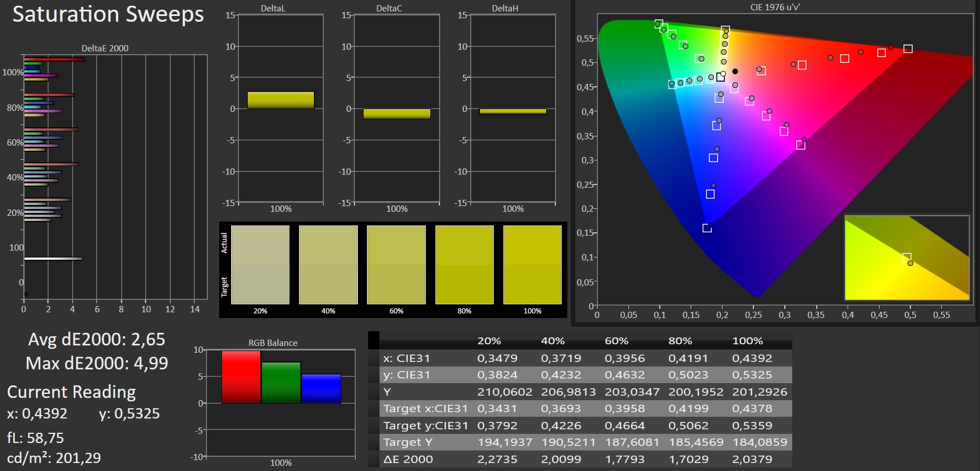Click the yellow DeltaC bar

[397, 114]
